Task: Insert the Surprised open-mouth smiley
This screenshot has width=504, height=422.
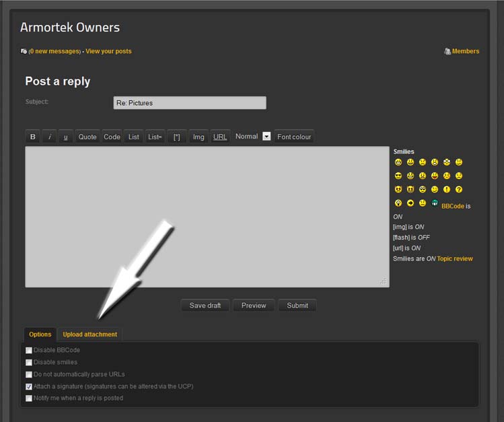Action: point(435,162)
